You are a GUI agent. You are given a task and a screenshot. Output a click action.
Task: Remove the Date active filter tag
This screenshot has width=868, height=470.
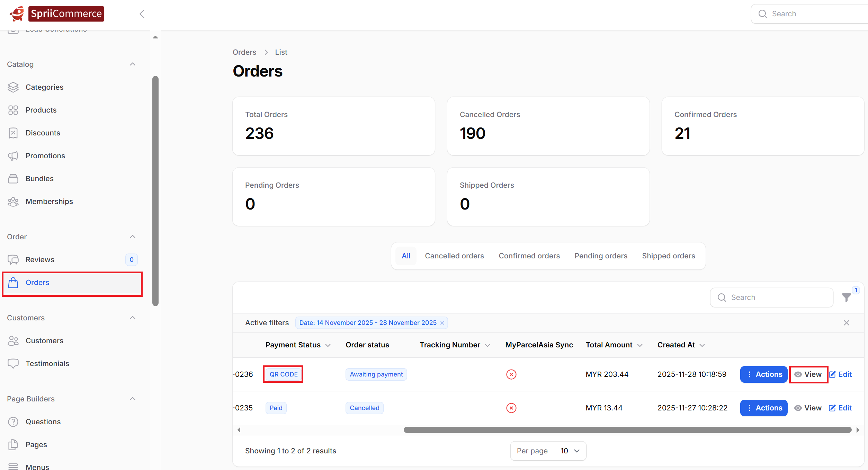(442, 323)
